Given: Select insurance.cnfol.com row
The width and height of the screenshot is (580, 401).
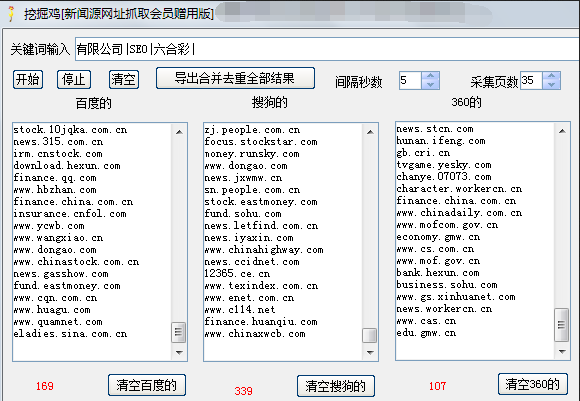Looking at the screenshot, I should [x=70, y=214].
